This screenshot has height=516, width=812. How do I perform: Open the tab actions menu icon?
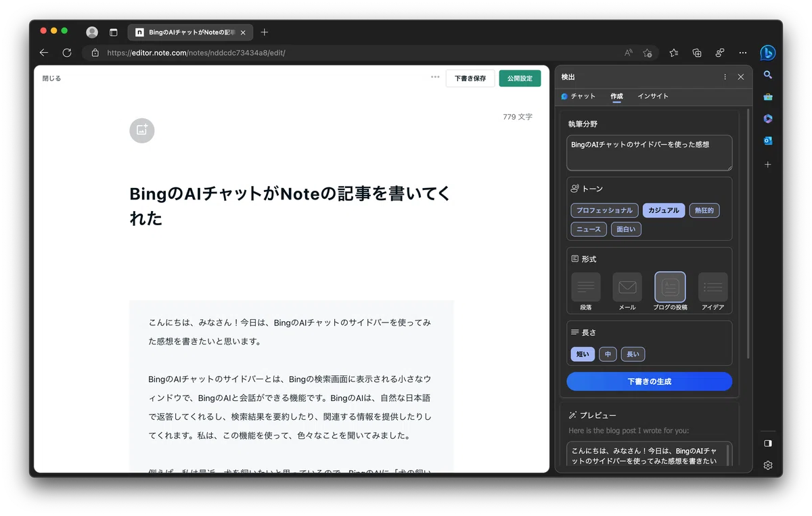point(113,32)
